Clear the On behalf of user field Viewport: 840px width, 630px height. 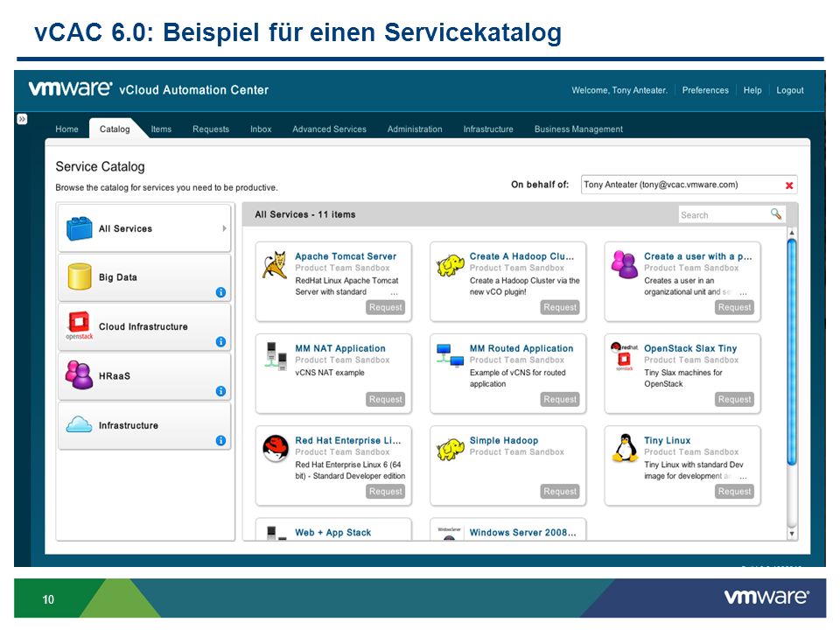789,185
